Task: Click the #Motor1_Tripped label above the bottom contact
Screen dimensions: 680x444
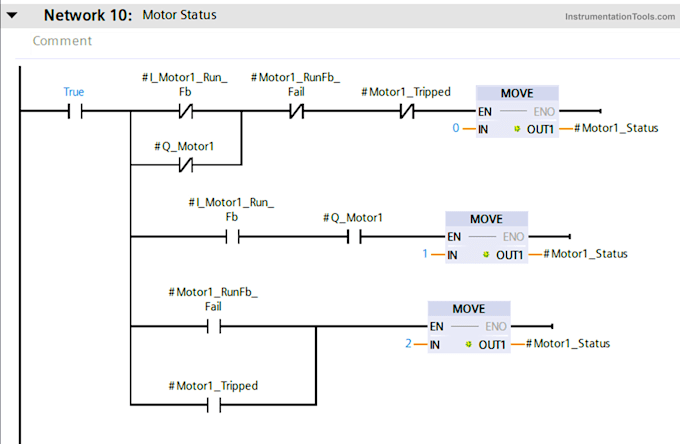Action: pos(213,386)
